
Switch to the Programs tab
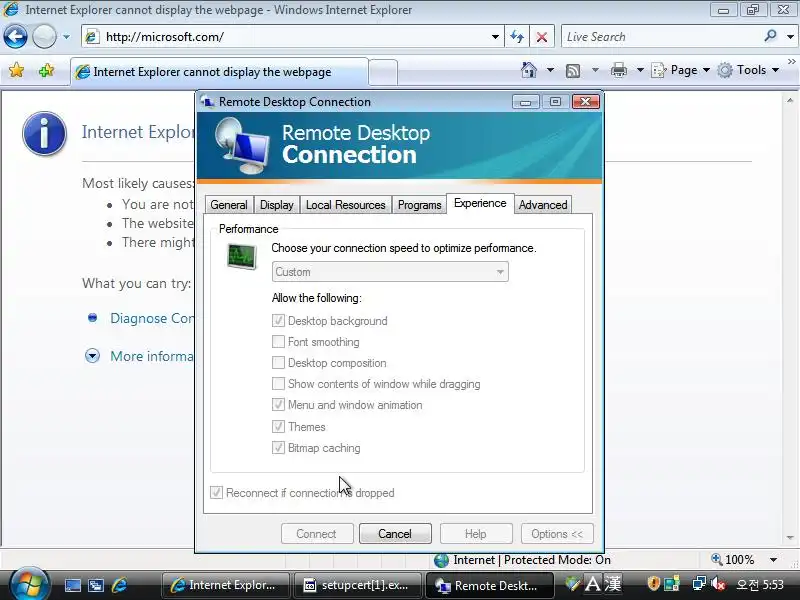(419, 205)
